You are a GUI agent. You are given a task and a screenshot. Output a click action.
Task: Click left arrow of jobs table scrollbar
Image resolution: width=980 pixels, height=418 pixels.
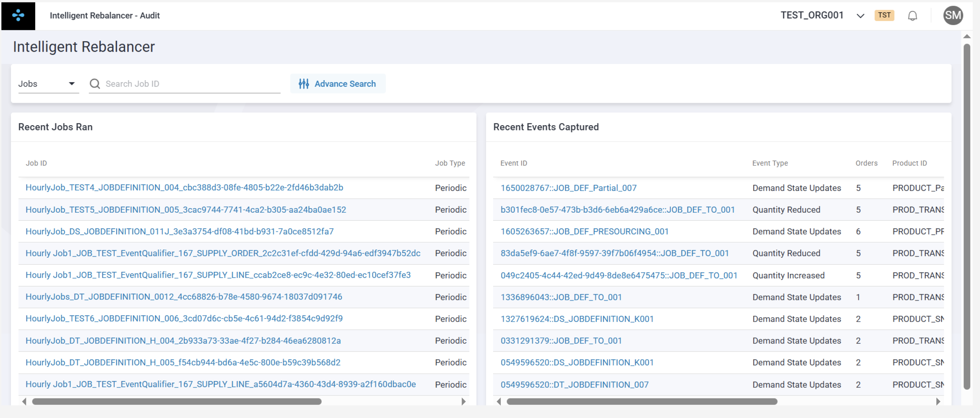click(24, 401)
